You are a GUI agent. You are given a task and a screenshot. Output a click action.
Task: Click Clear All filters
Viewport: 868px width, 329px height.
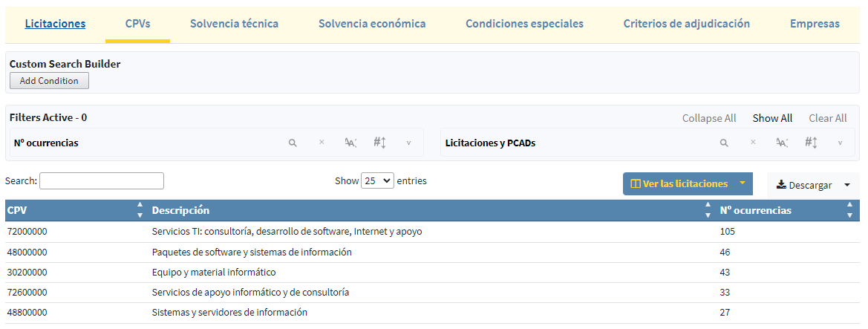tap(828, 118)
